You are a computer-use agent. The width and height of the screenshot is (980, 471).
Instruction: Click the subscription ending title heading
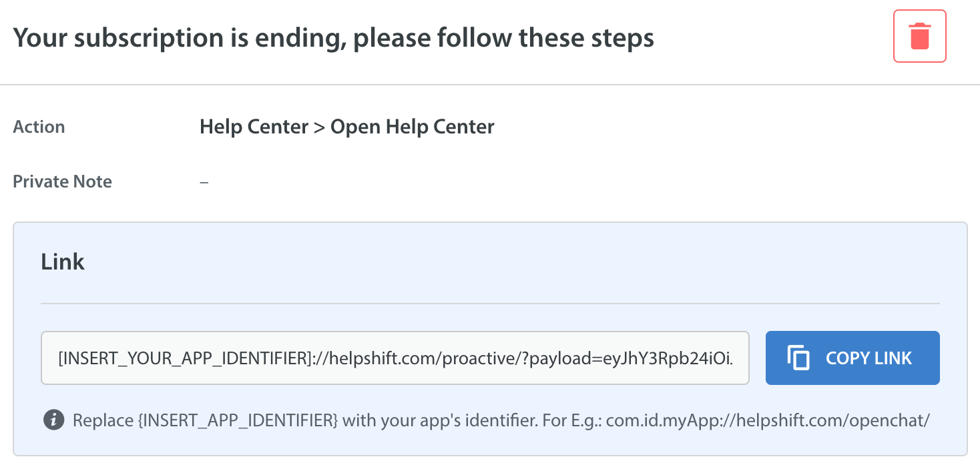click(333, 38)
